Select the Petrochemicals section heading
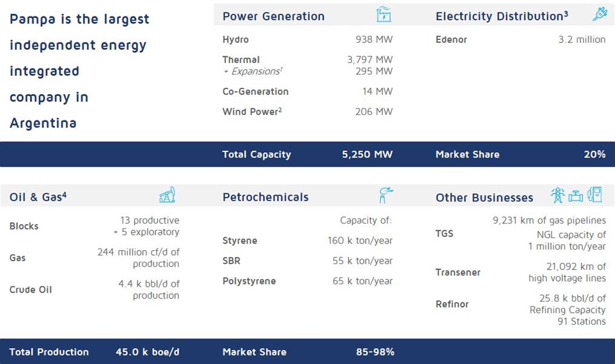Image resolution: width=615 pixels, height=364 pixels. (265, 197)
